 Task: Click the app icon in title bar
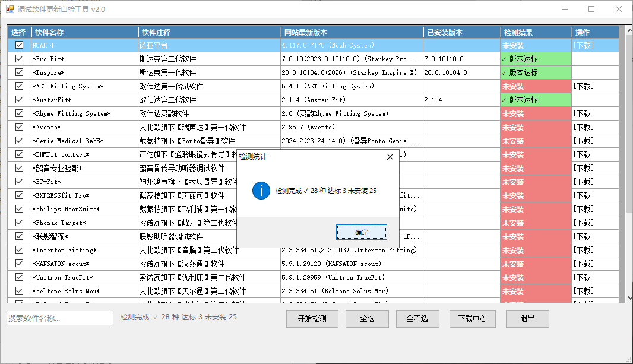point(10,9)
